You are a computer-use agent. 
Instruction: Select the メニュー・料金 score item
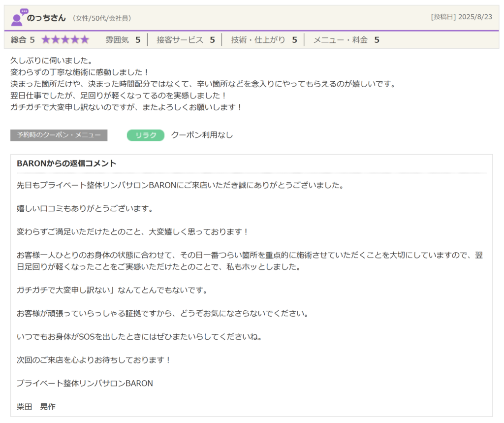tap(346, 40)
